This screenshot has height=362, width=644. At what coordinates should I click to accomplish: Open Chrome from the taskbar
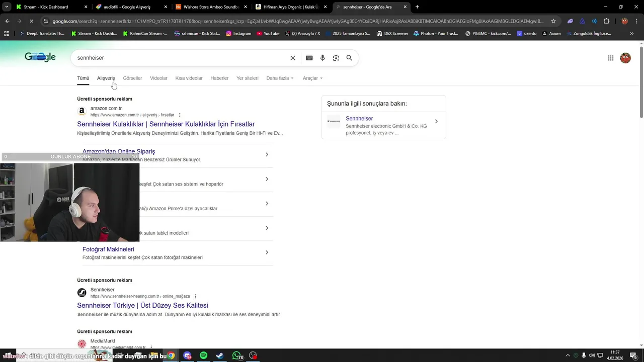(x=171, y=355)
